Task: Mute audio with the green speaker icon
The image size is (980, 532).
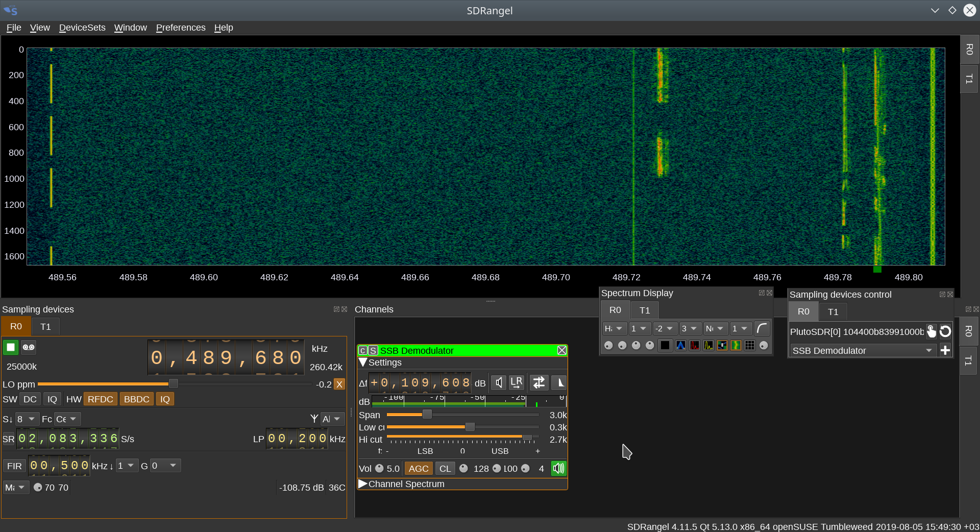Action: pos(558,468)
